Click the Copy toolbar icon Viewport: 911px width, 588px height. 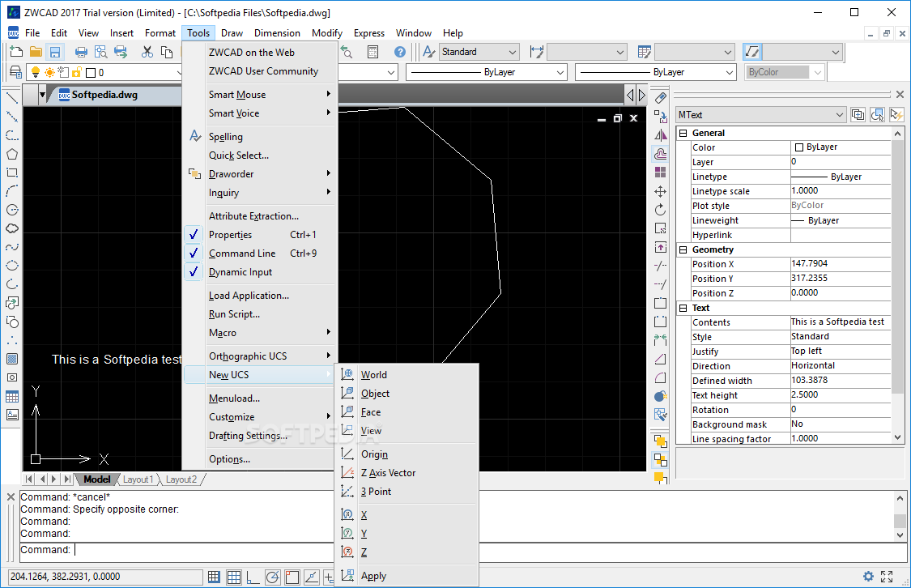coord(167,53)
